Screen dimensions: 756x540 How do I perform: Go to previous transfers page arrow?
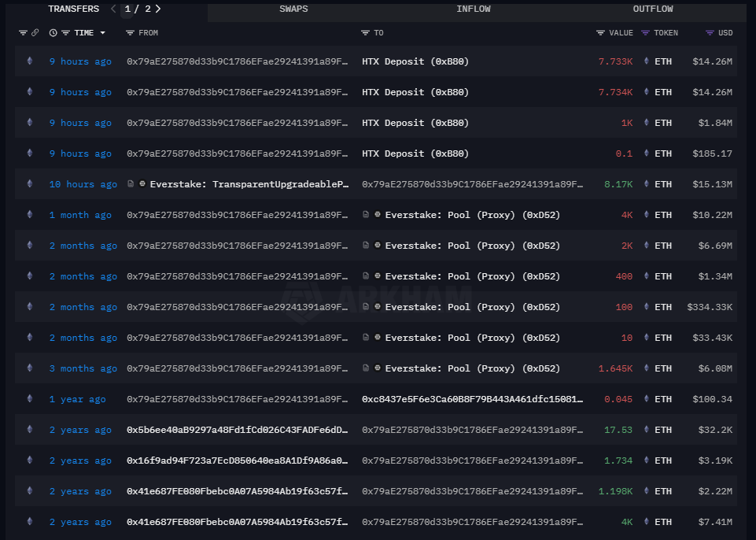point(113,9)
